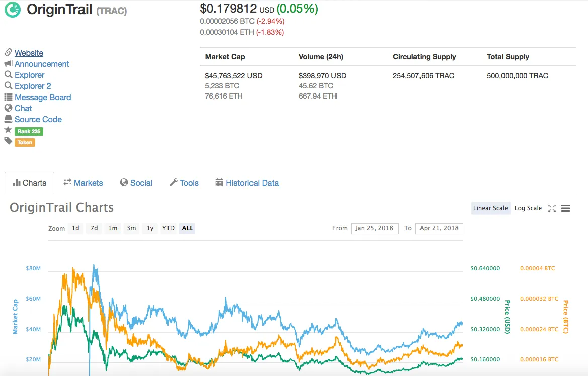Click the $45,763,522 USD market cap value

(233, 76)
